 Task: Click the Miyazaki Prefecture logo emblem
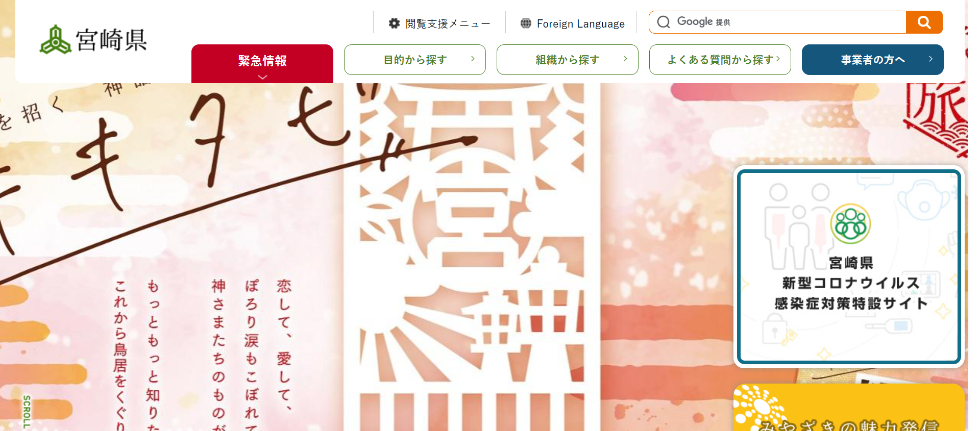tap(56, 39)
